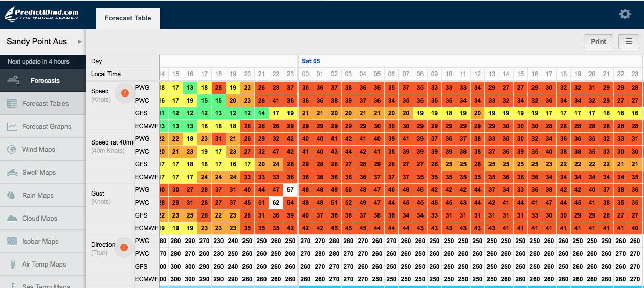Image resolution: width=644 pixels, height=288 pixels.
Task: Click the Cloud Maps cloud icon
Action: pos(12,219)
